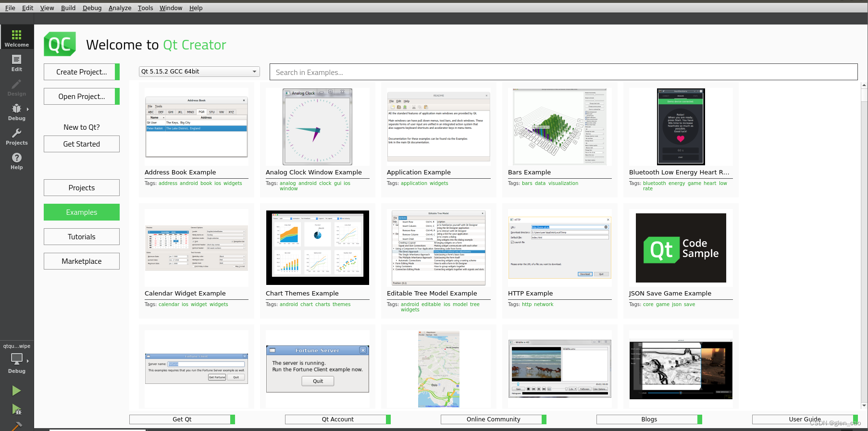Viewport: 868px width, 431px height.
Task: Open the Online Community link
Action: coord(494,419)
